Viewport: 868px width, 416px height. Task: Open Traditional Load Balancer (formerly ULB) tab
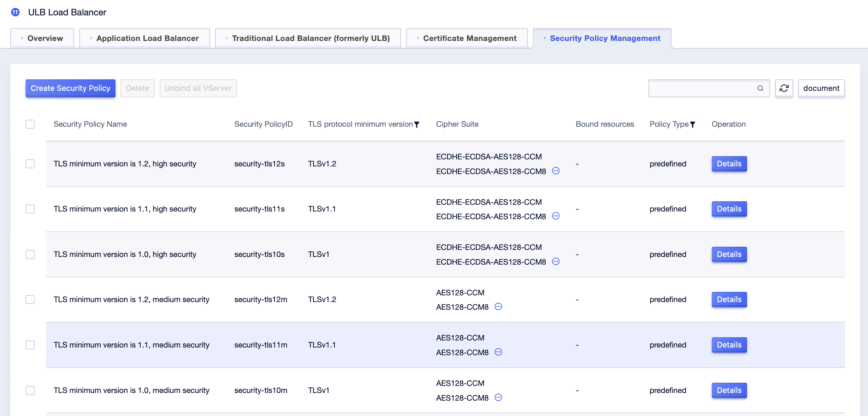308,38
